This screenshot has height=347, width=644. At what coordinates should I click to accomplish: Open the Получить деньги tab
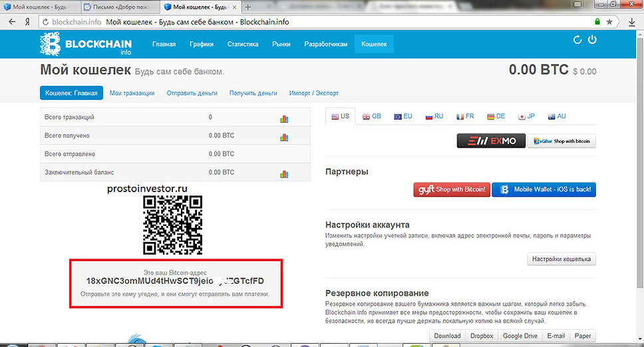[x=253, y=93]
